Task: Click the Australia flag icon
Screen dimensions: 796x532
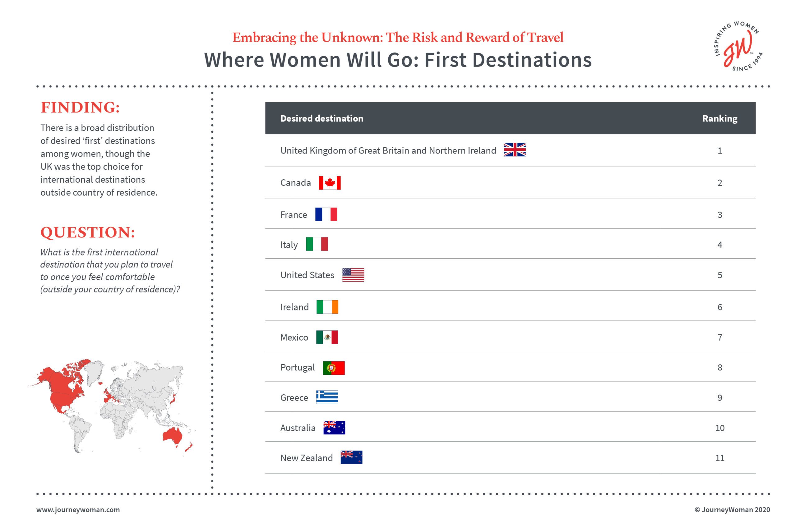Action: [334, 428]
